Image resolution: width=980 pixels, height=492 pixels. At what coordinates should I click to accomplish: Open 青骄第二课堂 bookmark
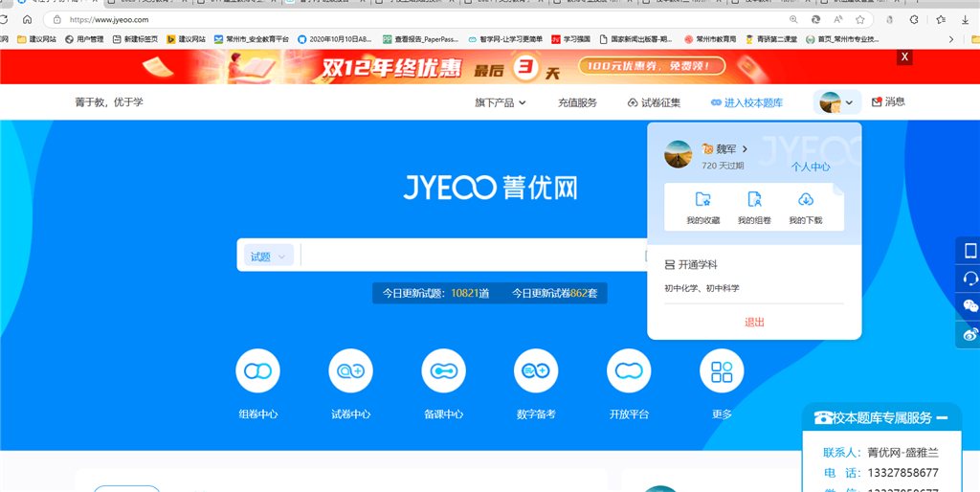770,38
